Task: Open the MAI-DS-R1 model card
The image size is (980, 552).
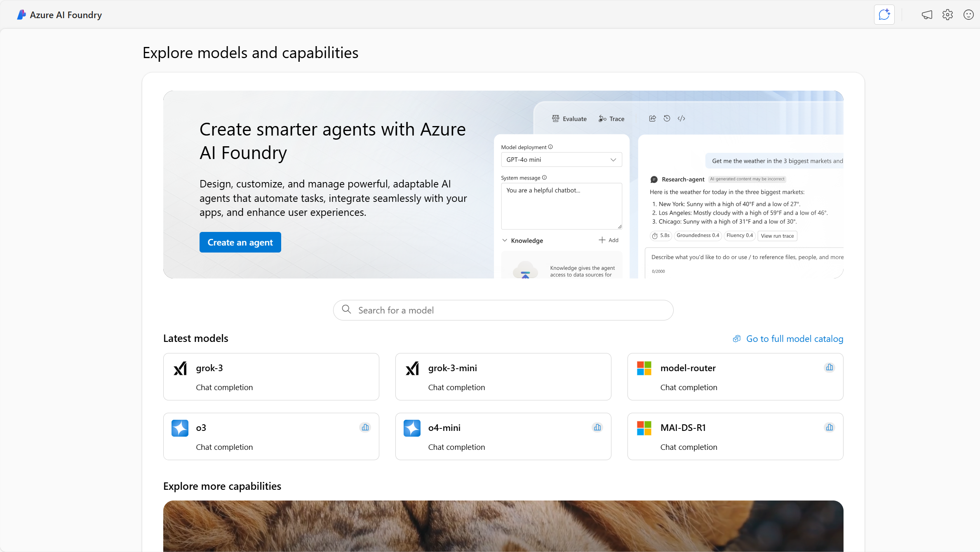Action: 736,436
